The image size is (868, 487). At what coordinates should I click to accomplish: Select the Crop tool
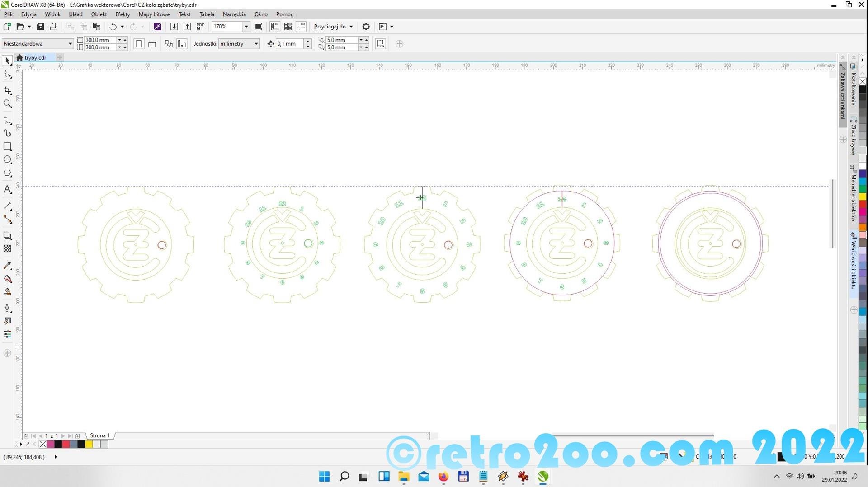pos(7,91)
